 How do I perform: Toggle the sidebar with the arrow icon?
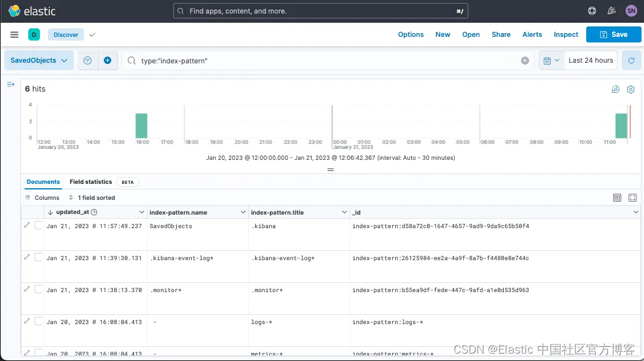click(x=10, y=84)
